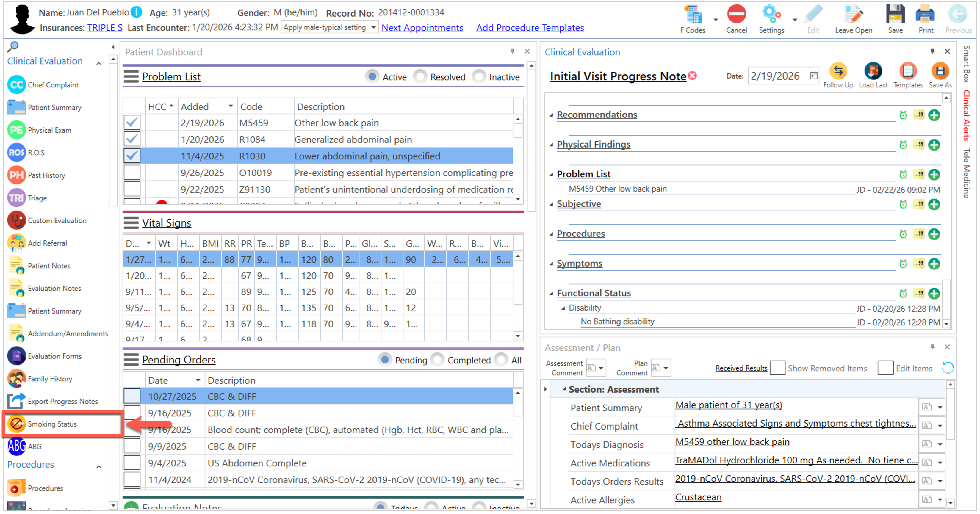Uncheck the M5459 Other low back pain row

click(x=132, y=123)
